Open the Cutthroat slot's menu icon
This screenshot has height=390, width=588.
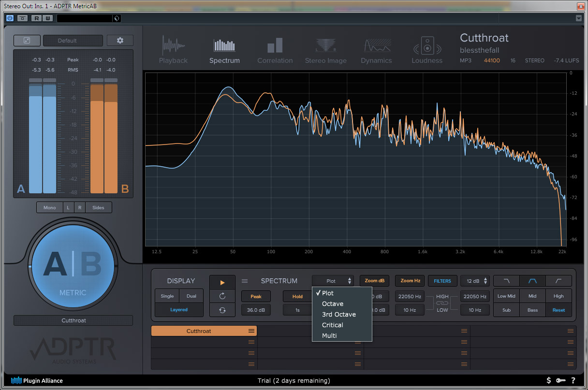[251, 331]
